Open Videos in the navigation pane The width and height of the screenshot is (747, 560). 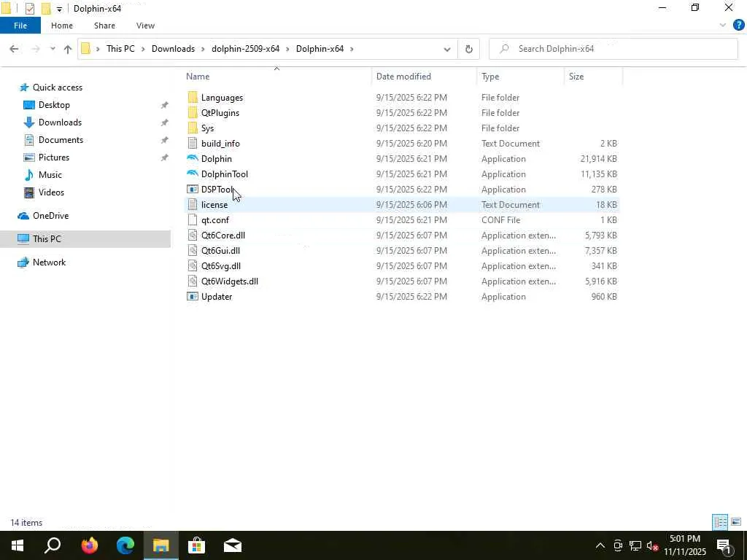pos(51,192)
